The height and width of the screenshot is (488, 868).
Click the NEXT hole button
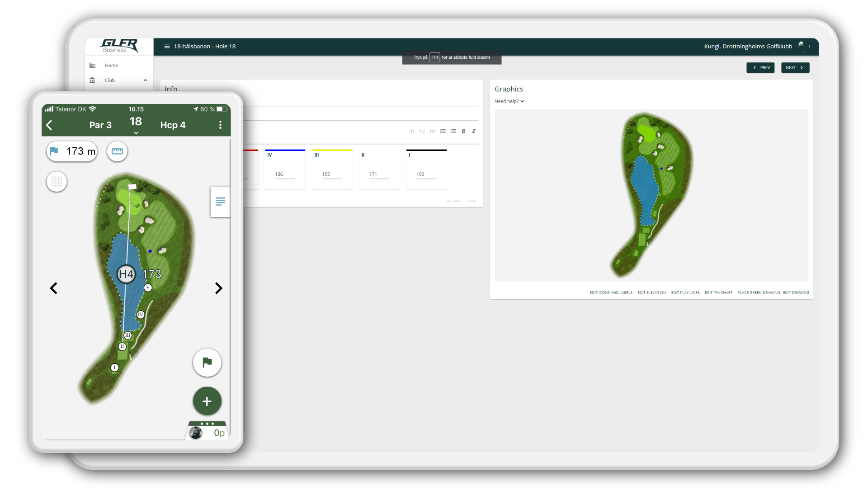[x=795, y=68]
